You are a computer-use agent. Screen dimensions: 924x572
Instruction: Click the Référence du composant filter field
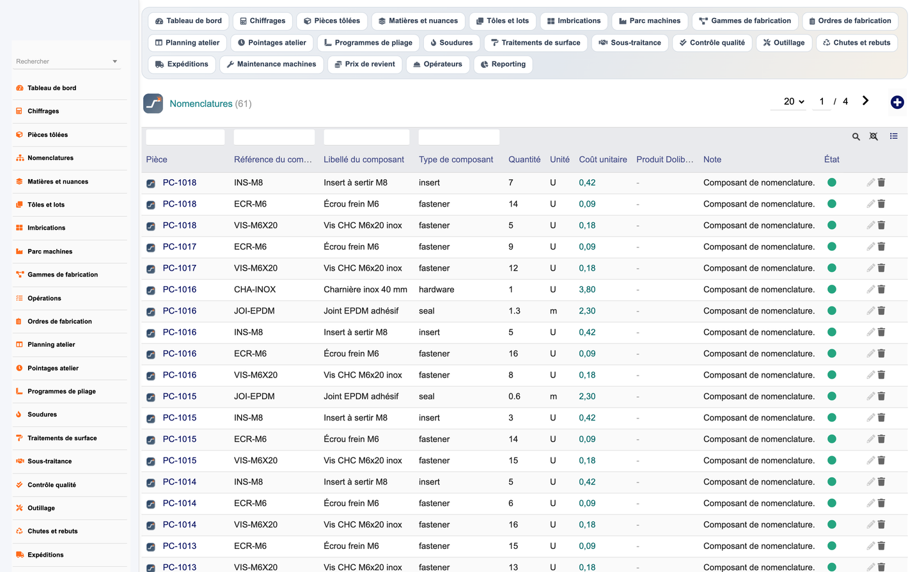(x=274, y=137)
